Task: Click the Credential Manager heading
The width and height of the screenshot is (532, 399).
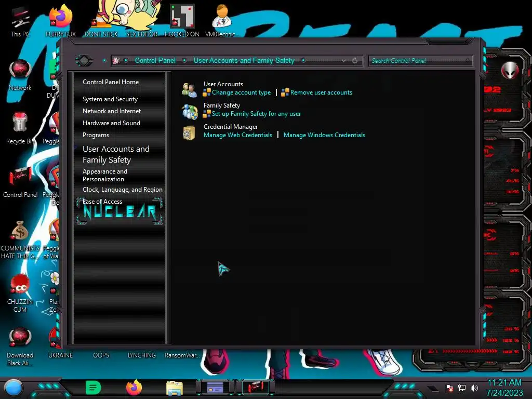Action: [231, 127]
